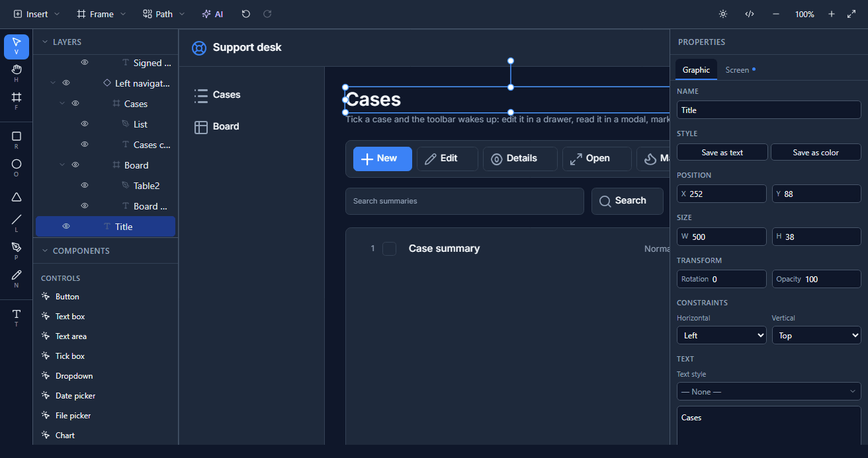Hide the Title layer

tap(66, 227)
